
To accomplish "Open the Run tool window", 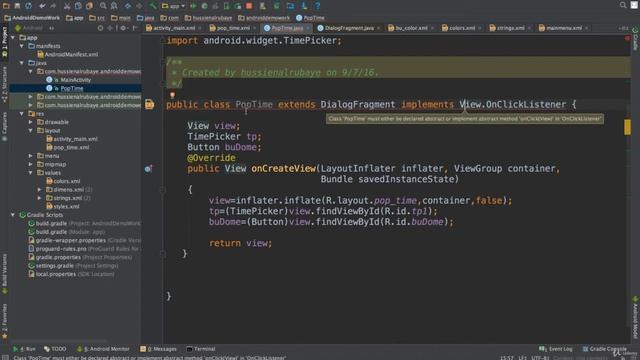I will [x=24, y=349].
